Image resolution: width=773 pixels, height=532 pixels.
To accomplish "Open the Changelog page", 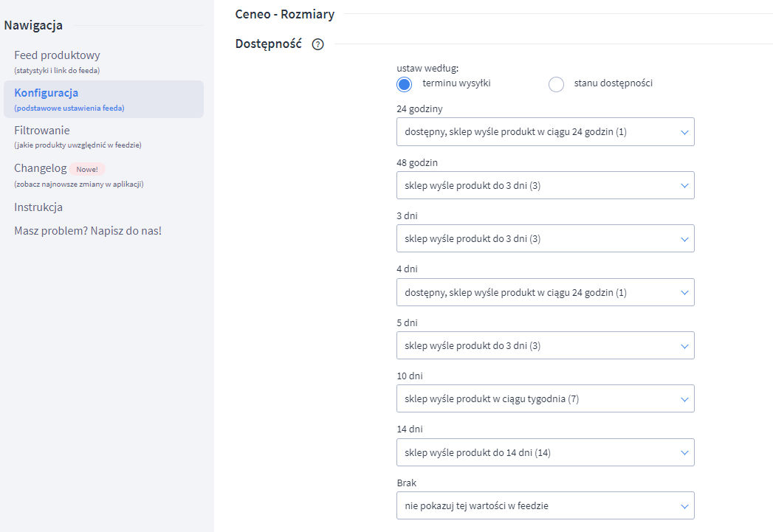I will (41, 168).
